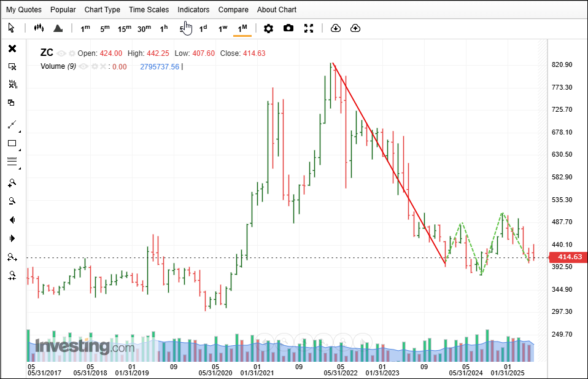Close the drawing toolbar with the X icon
Image resolution: width=588 pixels, height=379 pixels.
[12, 49]
